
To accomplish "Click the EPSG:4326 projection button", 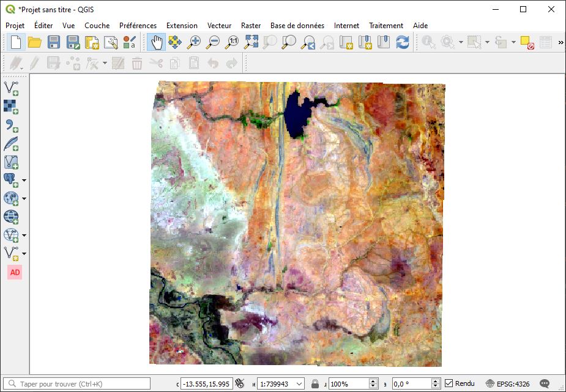I will (x=507, y=383).
